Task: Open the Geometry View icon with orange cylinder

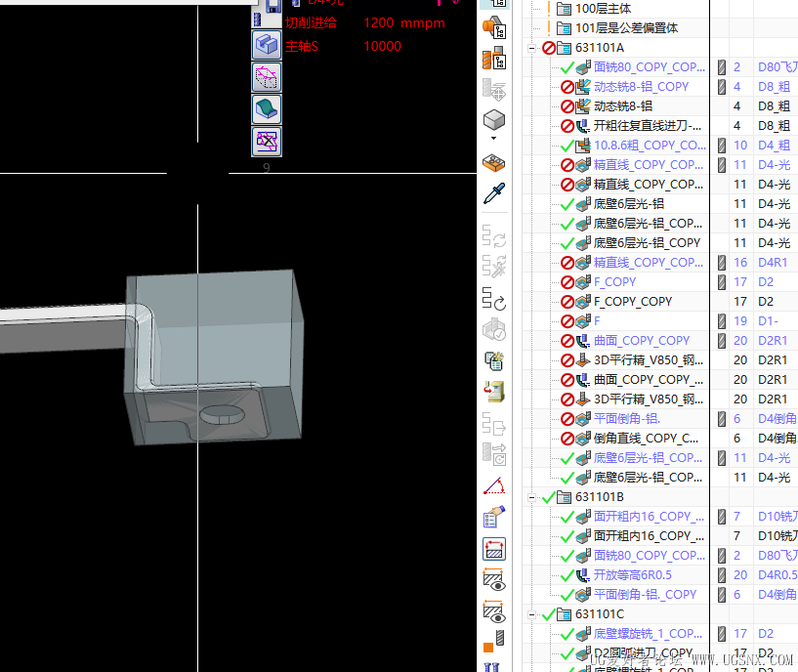Action: pyautogui.click(x=493, y=27)
